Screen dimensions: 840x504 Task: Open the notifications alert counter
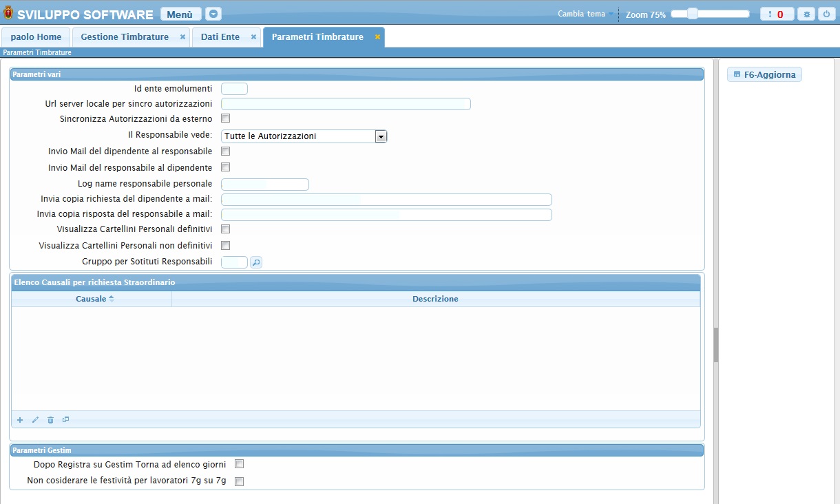coord(777,14)
